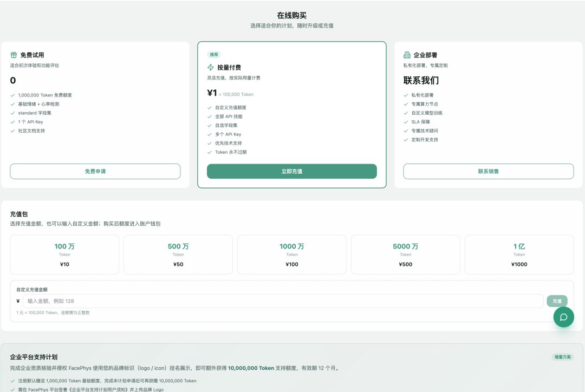
Task: Click the 立即充值 button
Action: point(292,171)
